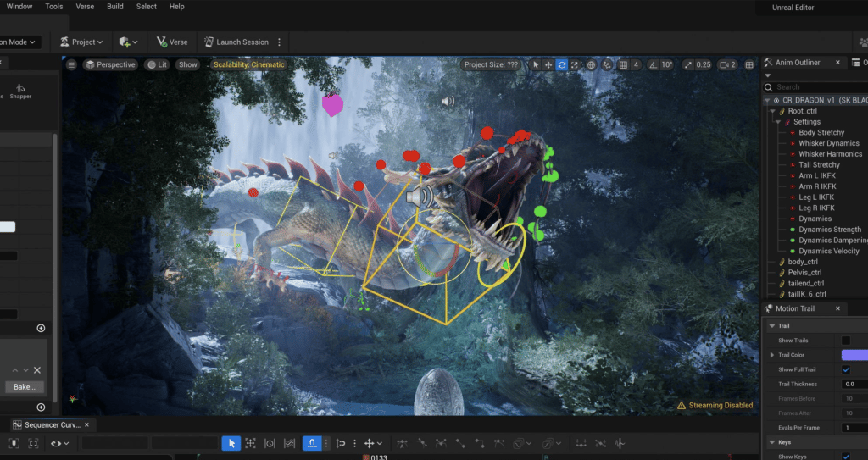This screenshot has height=460, width=868.
Task: Open the viewport hamburger options menu
Action: click(x=71, y=64)
